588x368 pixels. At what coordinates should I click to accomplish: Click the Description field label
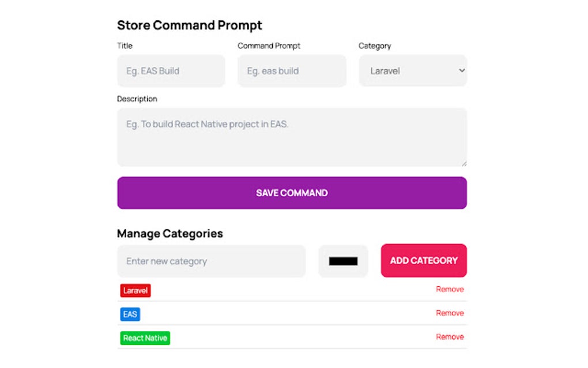point(137,99)
